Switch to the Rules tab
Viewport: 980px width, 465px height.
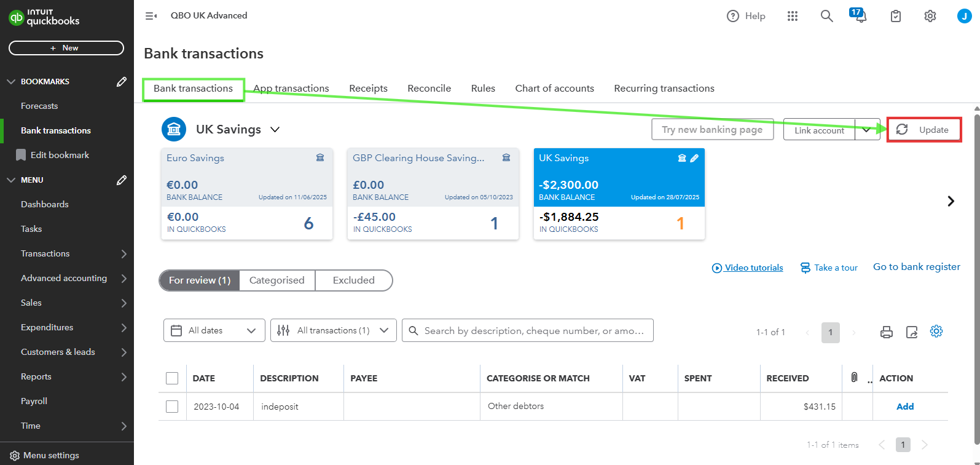pos(483,89)
